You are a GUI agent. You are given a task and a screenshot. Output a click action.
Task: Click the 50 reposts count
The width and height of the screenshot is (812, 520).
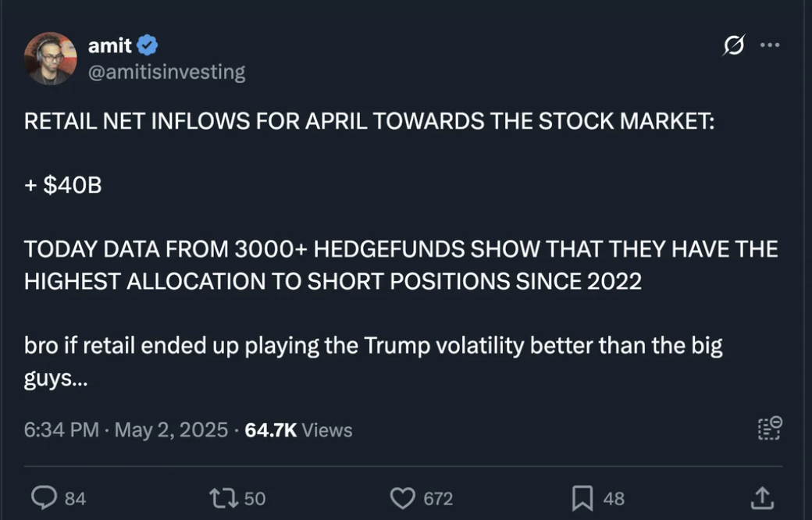click(x=255, y=498)
